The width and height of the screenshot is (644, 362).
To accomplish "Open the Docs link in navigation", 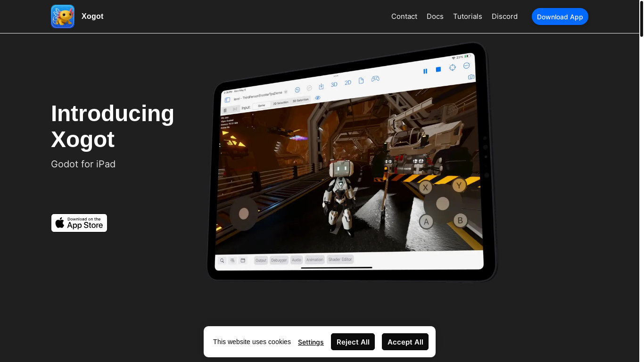I will (x=435, y=16).
